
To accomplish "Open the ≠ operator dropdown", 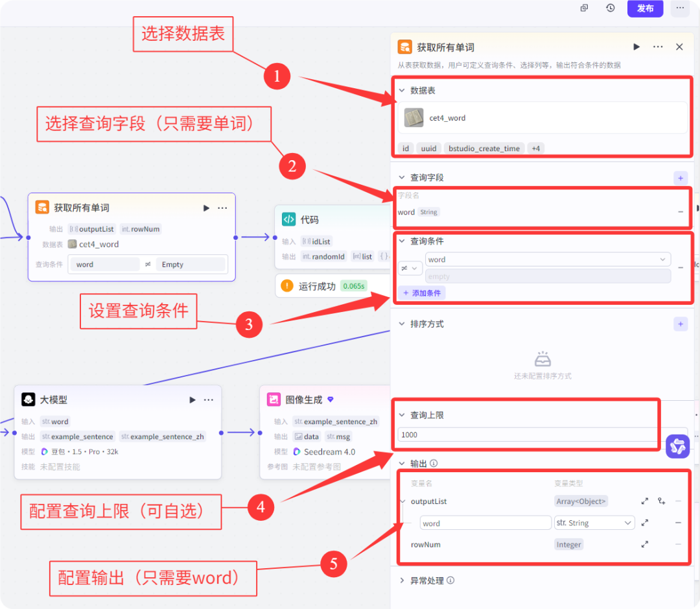I will 410,268.
